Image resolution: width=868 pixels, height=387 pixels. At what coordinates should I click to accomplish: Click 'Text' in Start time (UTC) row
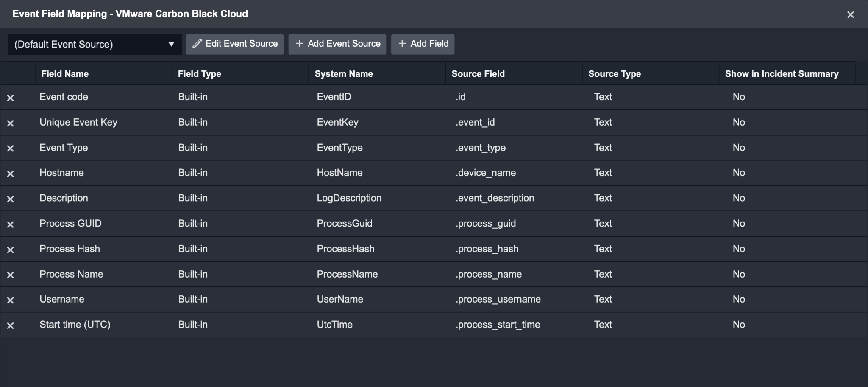pyautogui.click(x=603, y=325)
